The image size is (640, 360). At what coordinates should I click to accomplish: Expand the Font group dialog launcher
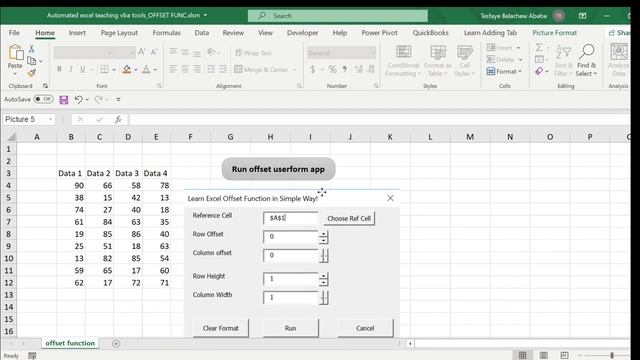point(159,86)
